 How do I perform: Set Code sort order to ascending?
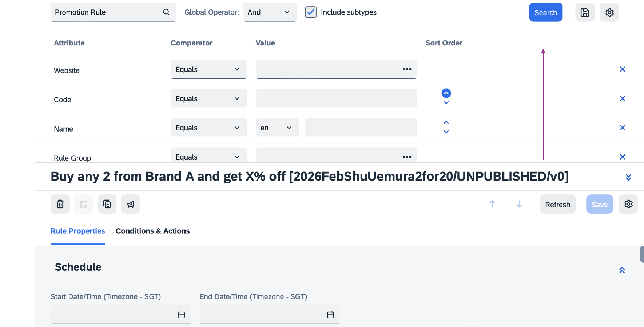coord(446,93)
